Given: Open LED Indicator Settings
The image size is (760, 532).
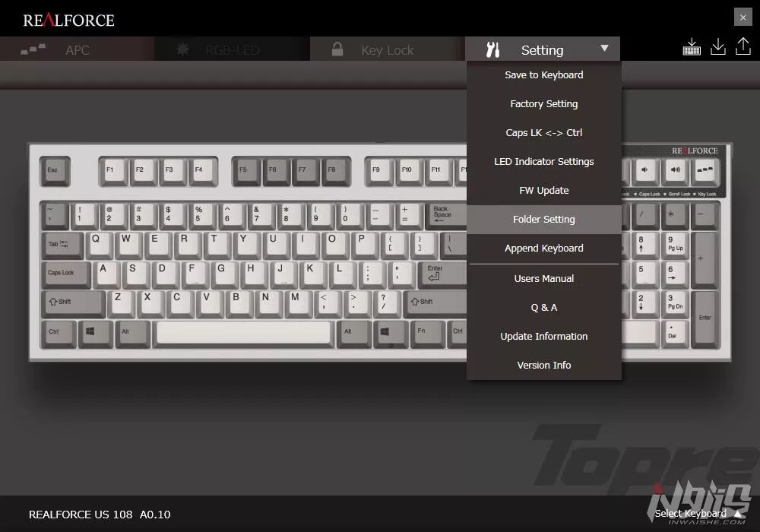Looking at the screenshot, I should click(x=544, y=161).
